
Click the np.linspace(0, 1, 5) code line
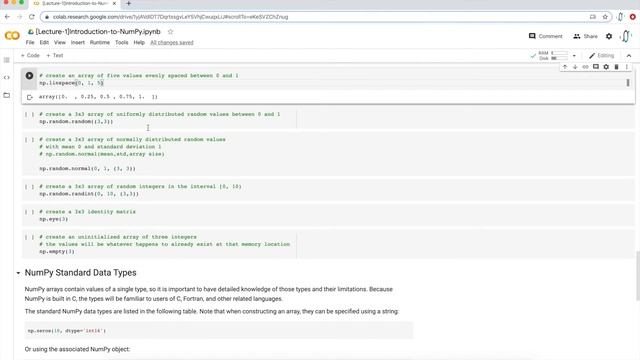tap(71, 83)
